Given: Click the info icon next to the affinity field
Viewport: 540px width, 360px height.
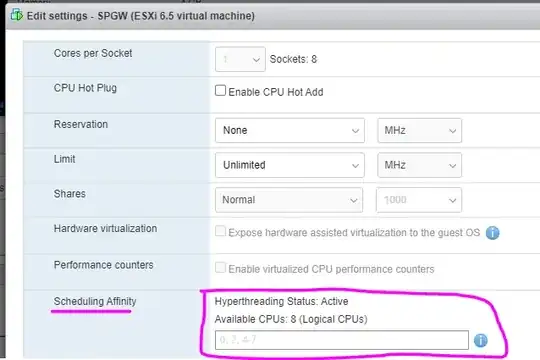Looking at the screenshot, I should point(480,340).
